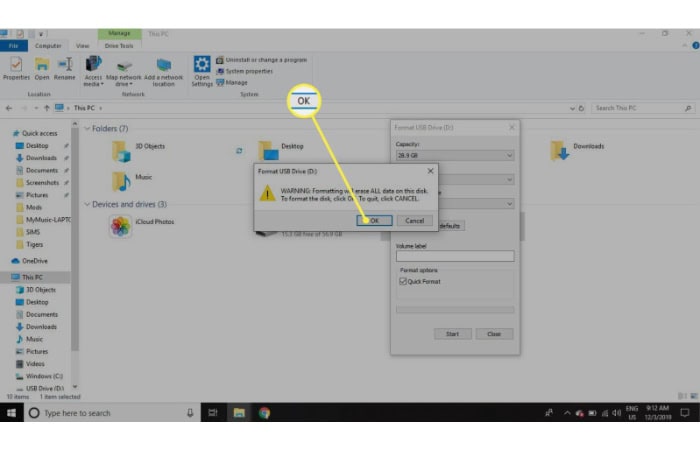
Task: Open Screenshots under Quick access
Action: point(38,183)
